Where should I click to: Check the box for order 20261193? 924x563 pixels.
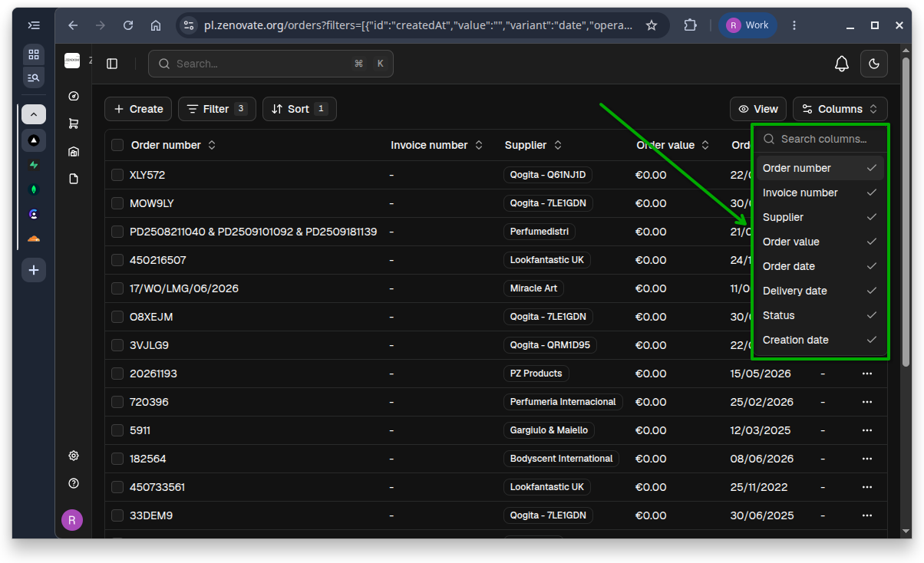[117, 374]
